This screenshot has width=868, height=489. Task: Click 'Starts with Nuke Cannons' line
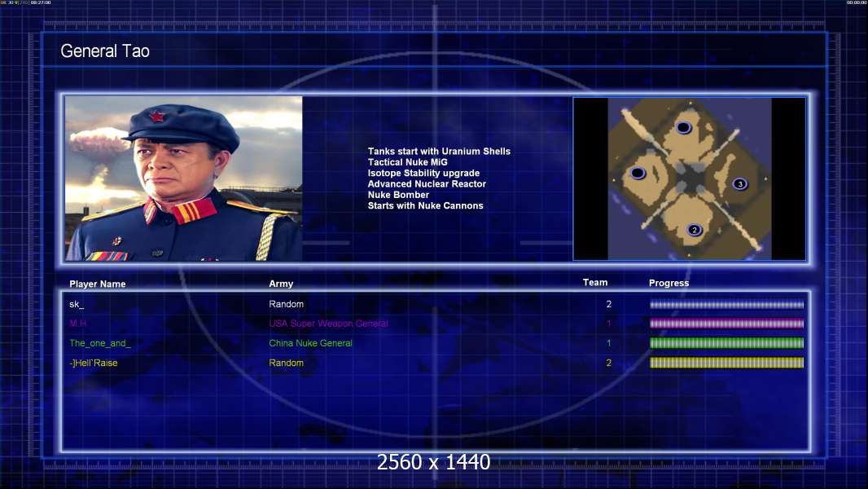pyautogui.click(x=425, y=205)
